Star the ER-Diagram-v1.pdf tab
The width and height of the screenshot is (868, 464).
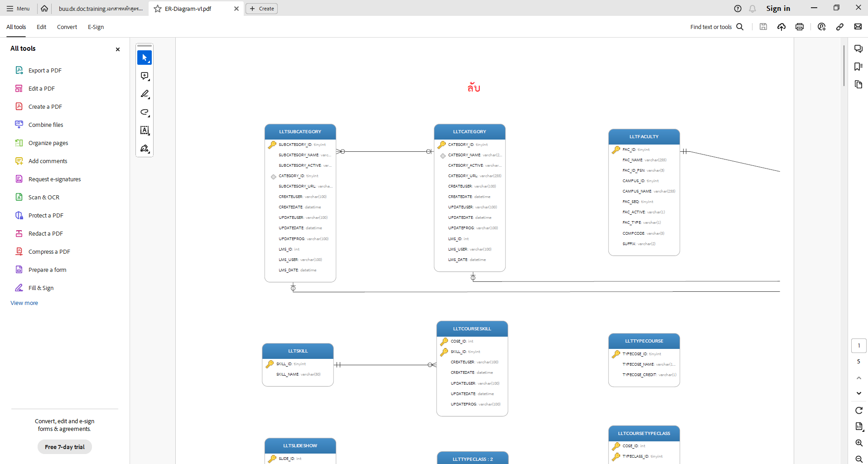(158, 9)
